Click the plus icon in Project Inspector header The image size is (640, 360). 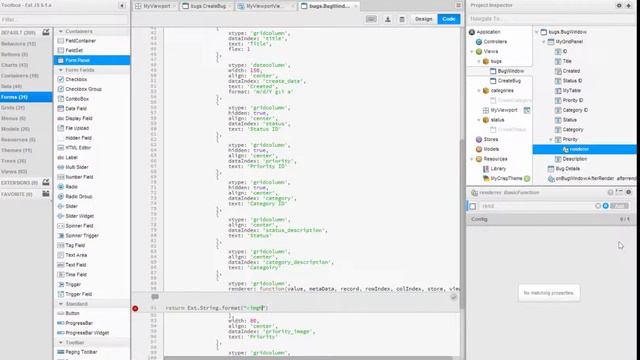629,6
